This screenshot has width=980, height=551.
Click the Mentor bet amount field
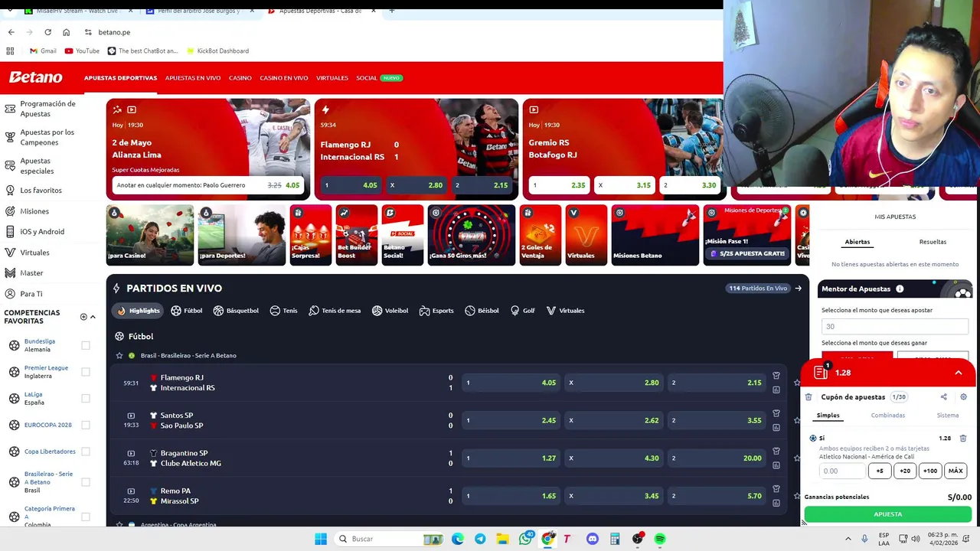pyautogui.click(x=895, y=326)
